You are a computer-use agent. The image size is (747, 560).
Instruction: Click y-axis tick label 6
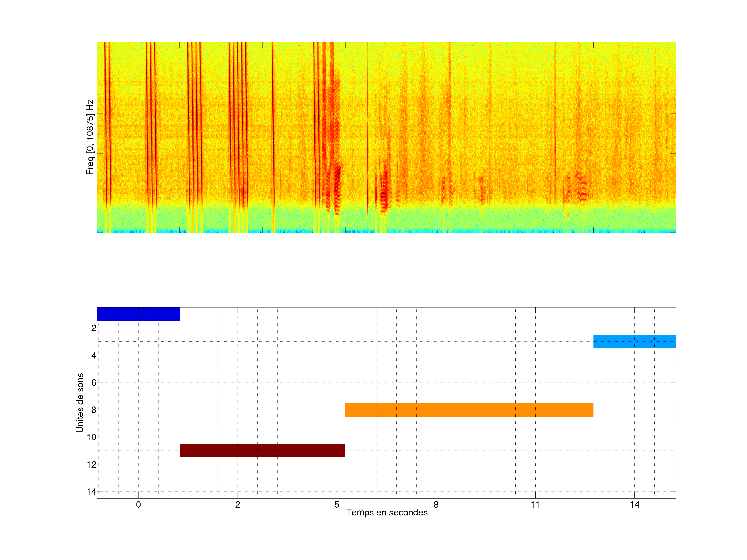tap(94, 382)
